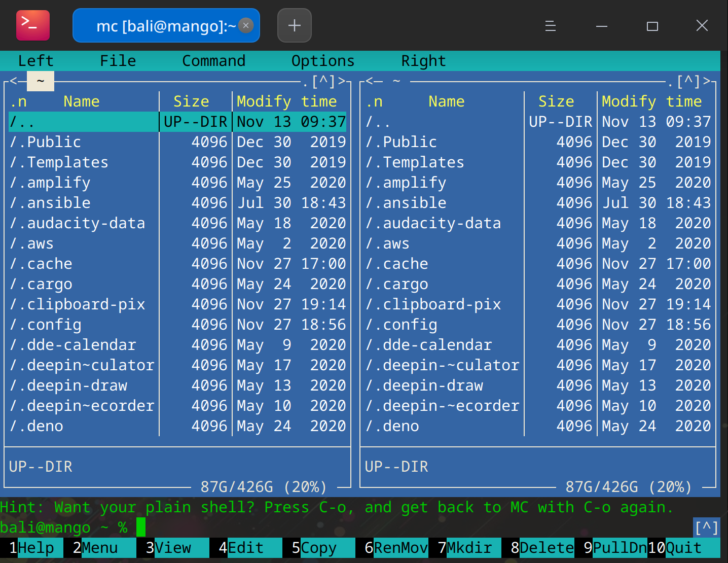Select /.deepin--~culator in right panel

(x=538, y=365)
